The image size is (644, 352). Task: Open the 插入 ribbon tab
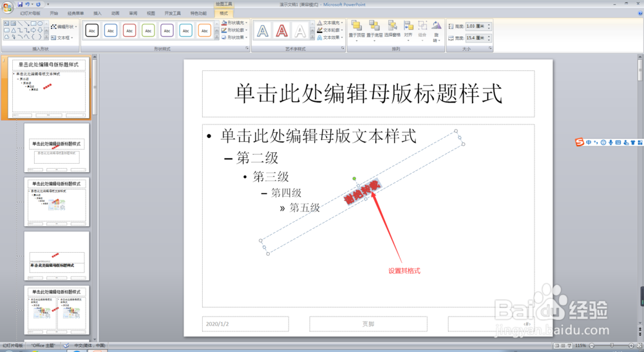click(97, 13)
